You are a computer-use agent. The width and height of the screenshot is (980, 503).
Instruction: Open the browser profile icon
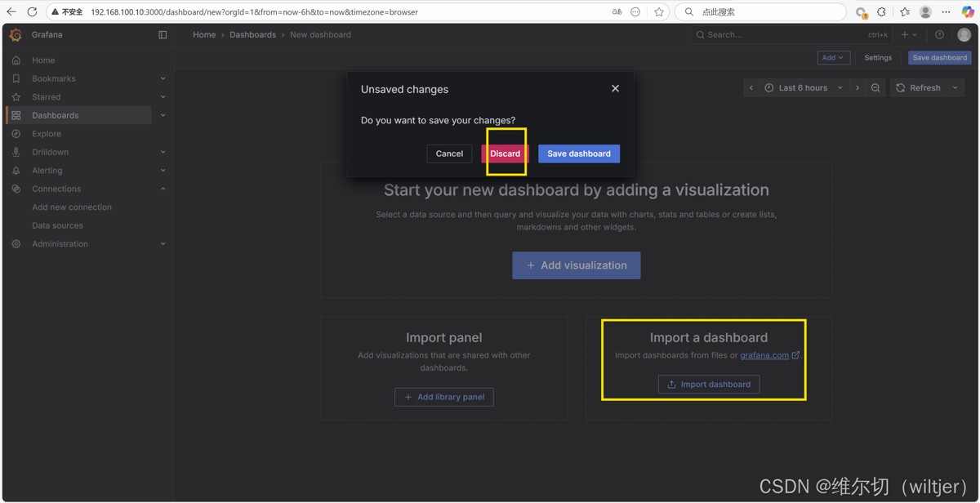[925, 12]
